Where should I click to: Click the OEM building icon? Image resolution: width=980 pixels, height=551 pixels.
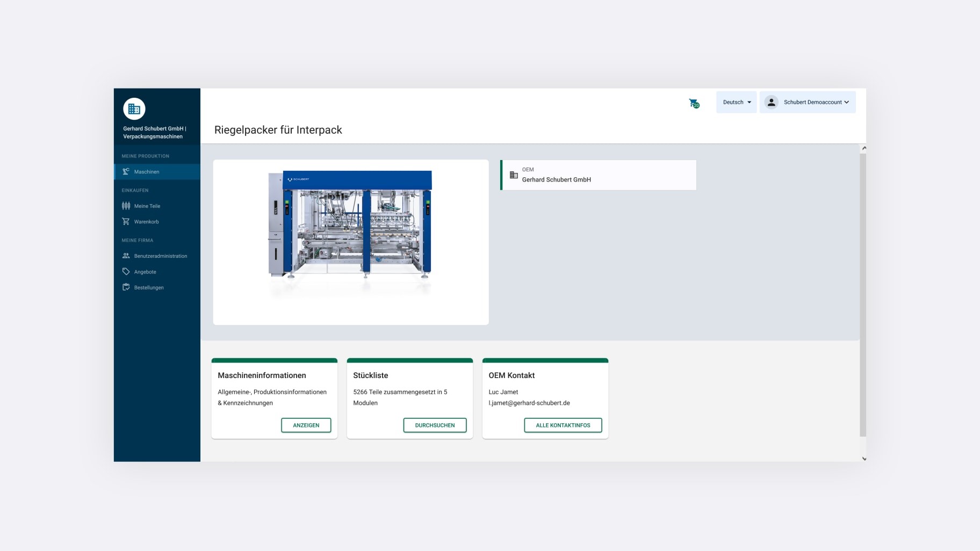pos(514,175)
